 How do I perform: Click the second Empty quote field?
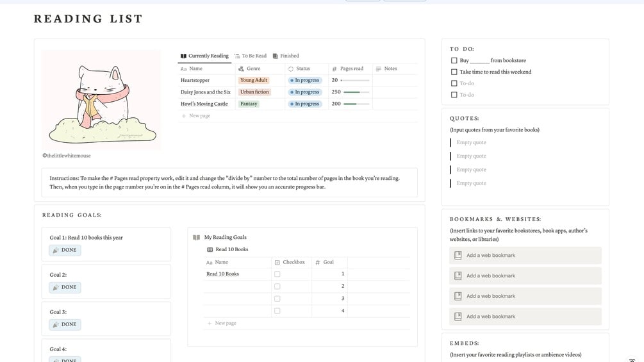coord(471,156)
